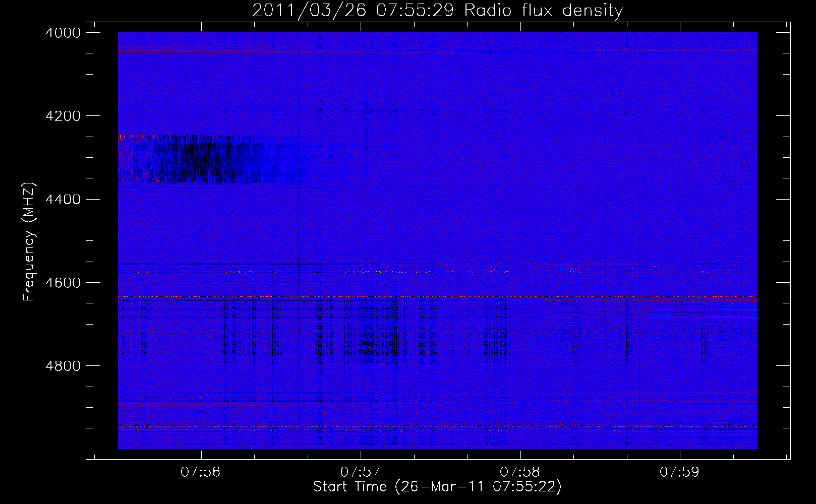The width and height of the screenshot is (816, 504).
Task: Click the 'Start Time (26-Mar-11 07:55:22)' x-axis label
Action: [437, 487]
